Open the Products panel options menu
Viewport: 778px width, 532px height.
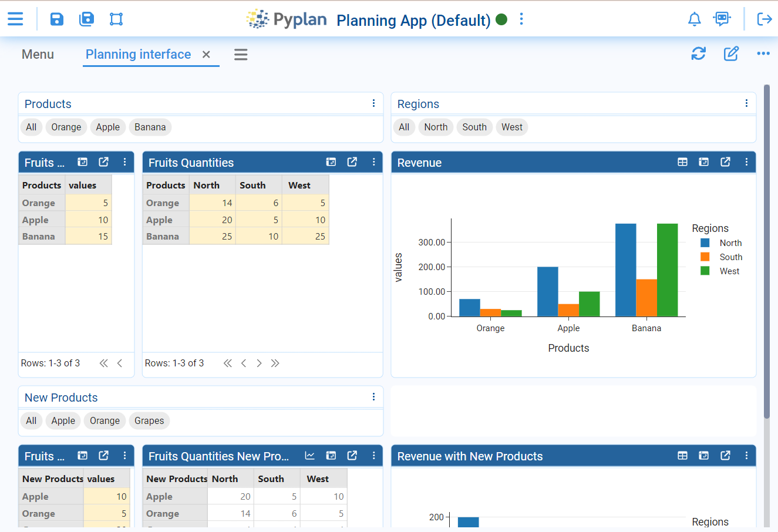tap(373, 103)
